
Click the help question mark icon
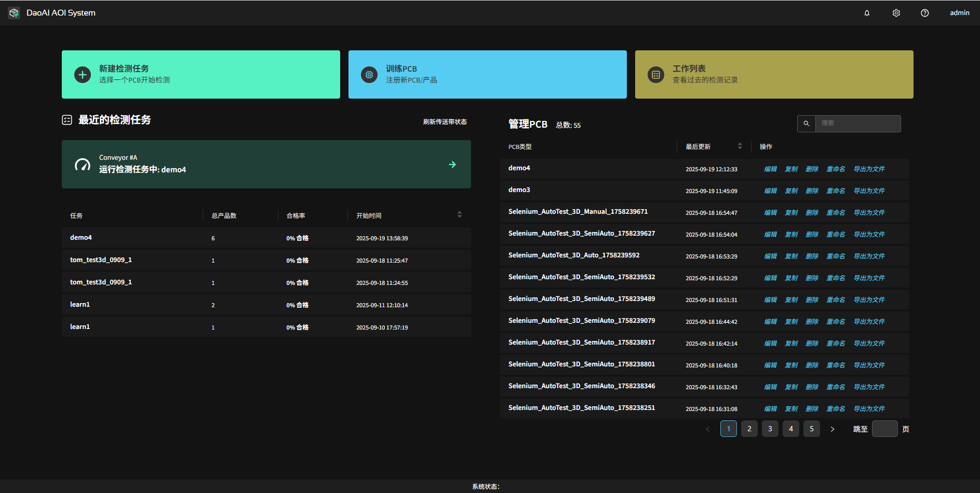click(x=924, y=13)
